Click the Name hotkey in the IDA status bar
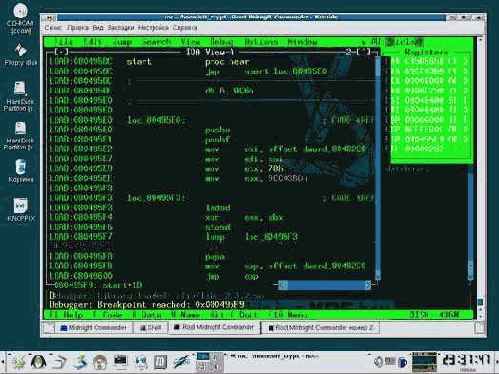 click(185, 315)
